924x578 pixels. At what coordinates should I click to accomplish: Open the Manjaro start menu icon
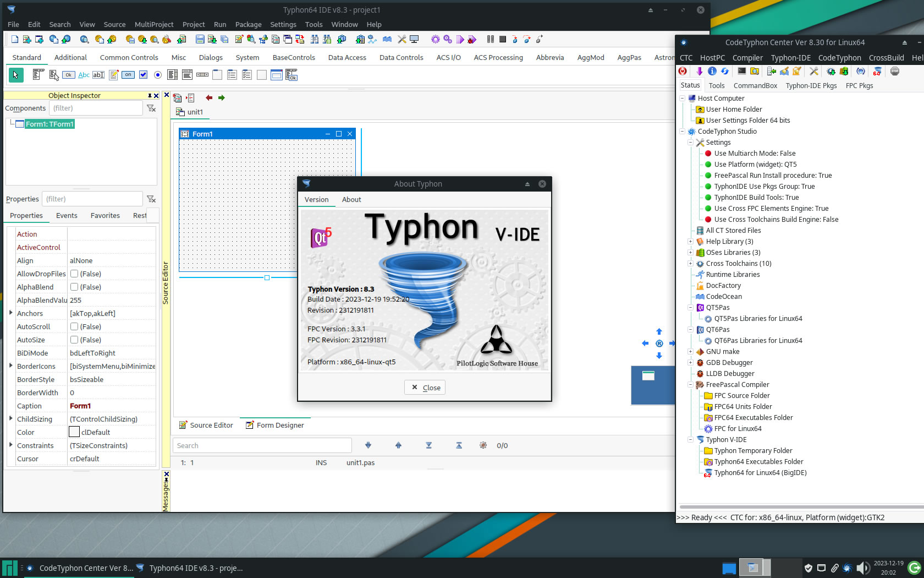[x=9, y=568]
